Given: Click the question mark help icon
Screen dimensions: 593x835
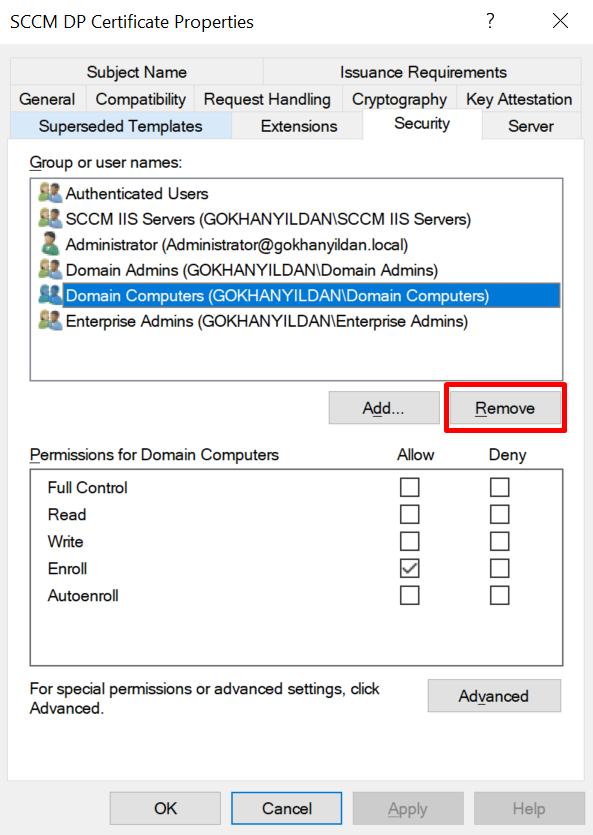Looking at the screenshot, I should tap(490, 21).
